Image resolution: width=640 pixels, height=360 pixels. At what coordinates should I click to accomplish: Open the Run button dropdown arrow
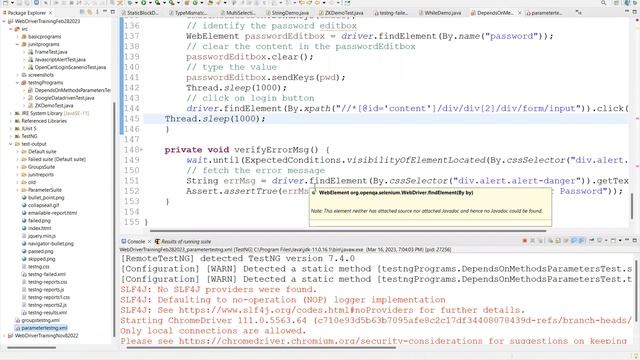click(150, 3)
